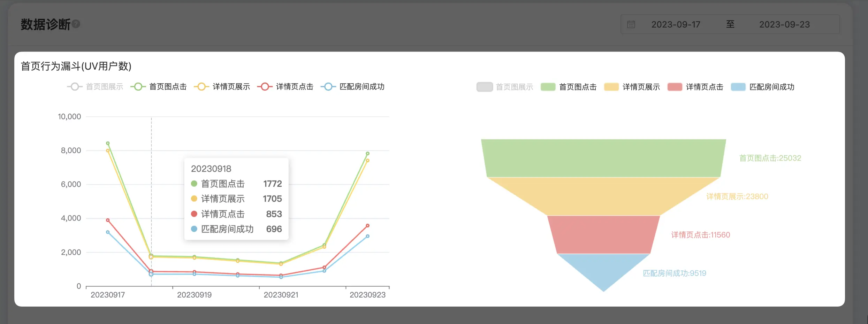Click tooltip value 696 for 匹配房间成功

(x=274, y=229)
